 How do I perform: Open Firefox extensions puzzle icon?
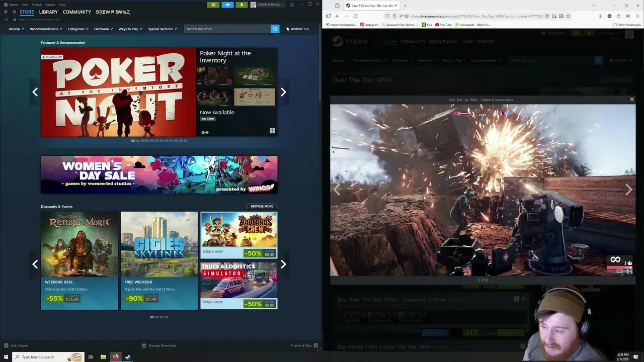[618, 16]
